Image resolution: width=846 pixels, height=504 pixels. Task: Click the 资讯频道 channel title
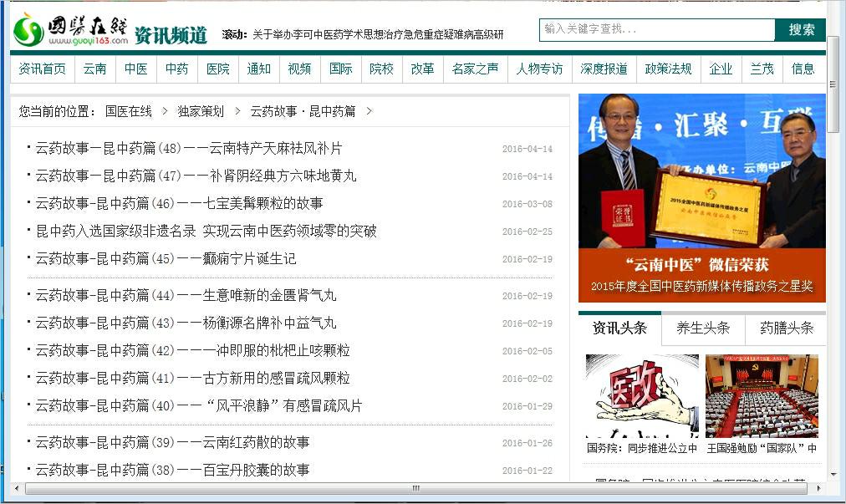[x=171, y=36]
